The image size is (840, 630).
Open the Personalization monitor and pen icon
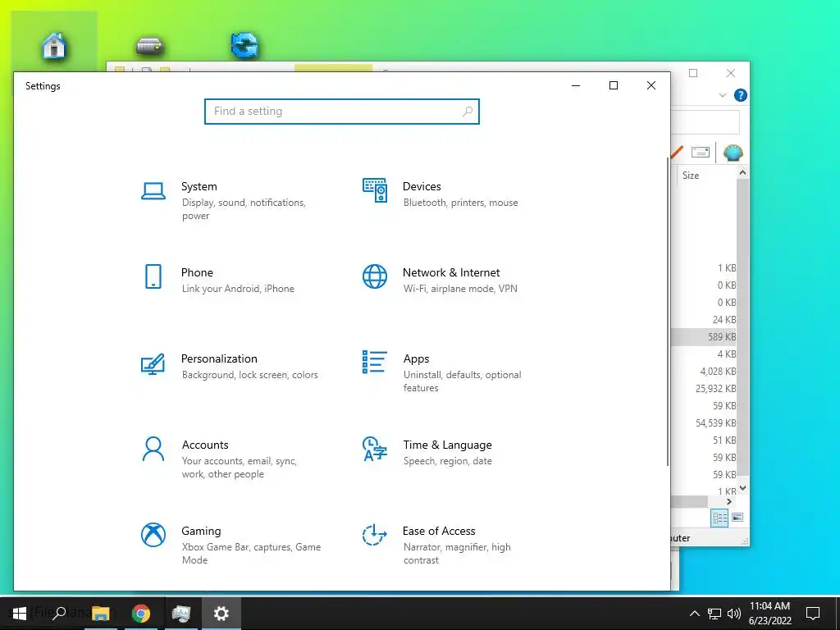point(153,363)
